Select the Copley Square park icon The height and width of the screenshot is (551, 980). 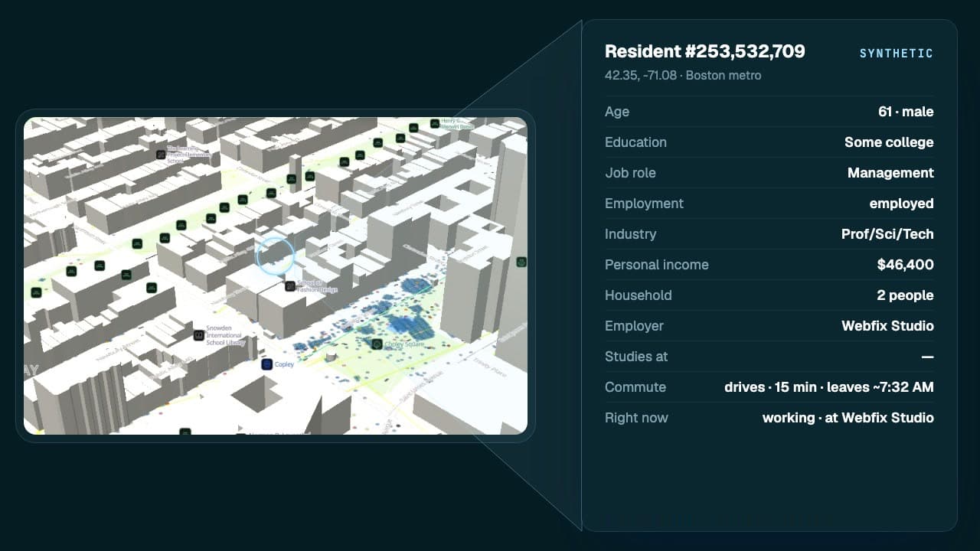[377, 344]
